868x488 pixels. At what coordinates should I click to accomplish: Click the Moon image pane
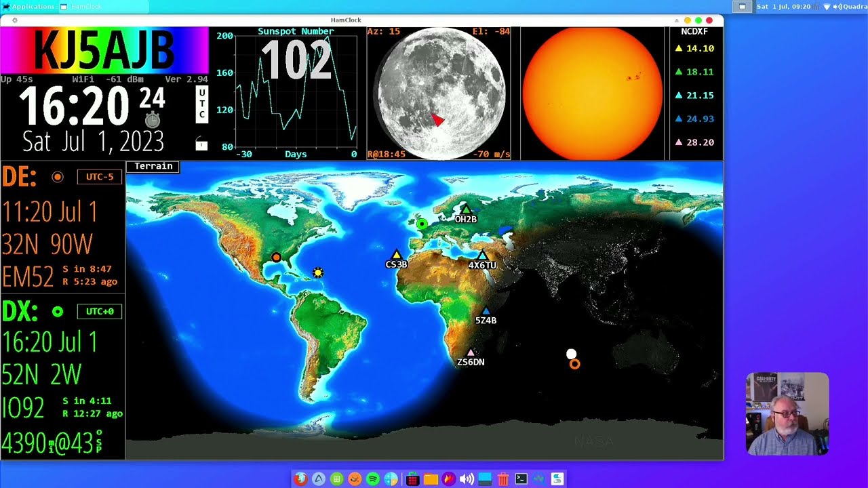coord(439,94)
